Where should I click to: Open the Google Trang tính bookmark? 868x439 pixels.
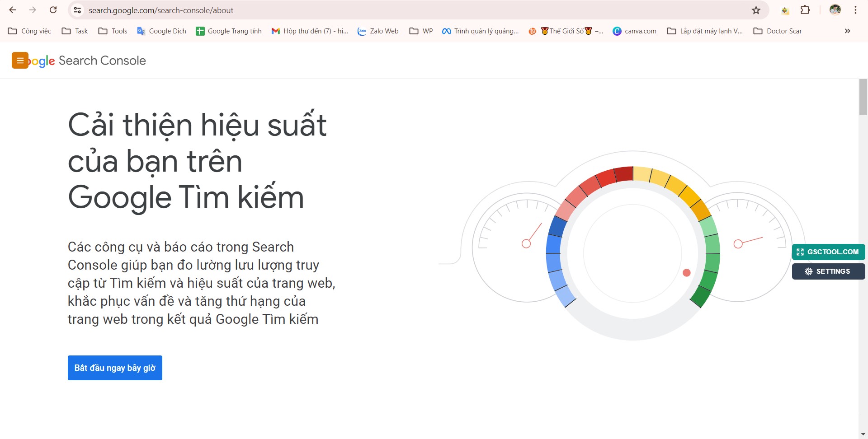[x=229, y=31]
